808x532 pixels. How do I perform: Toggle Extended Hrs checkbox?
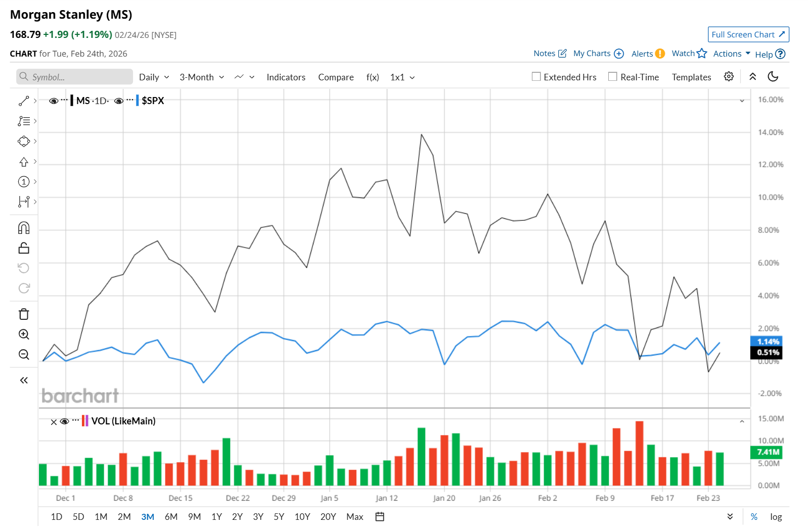pos(536,76)
